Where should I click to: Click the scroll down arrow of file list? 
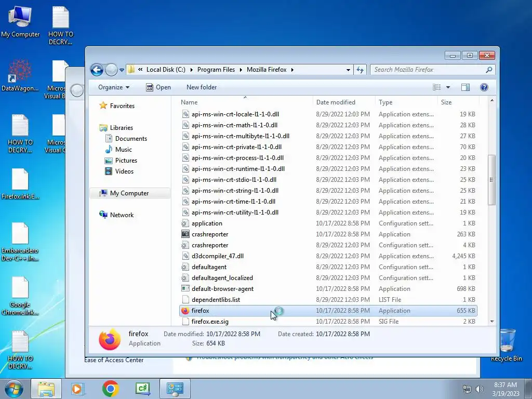[492, 321]
